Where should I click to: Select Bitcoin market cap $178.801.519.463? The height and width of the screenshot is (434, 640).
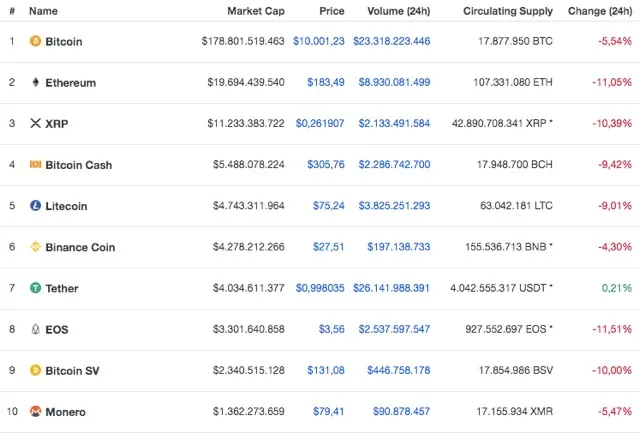pos(243,41)
